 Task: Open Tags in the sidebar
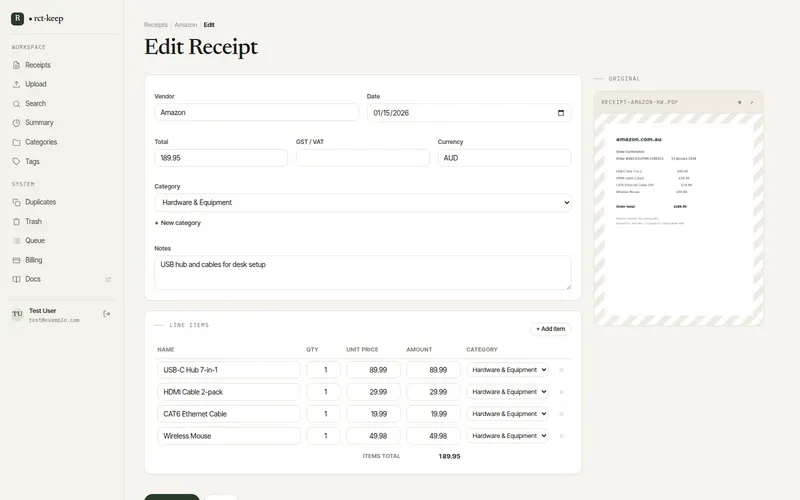point(32,161)
